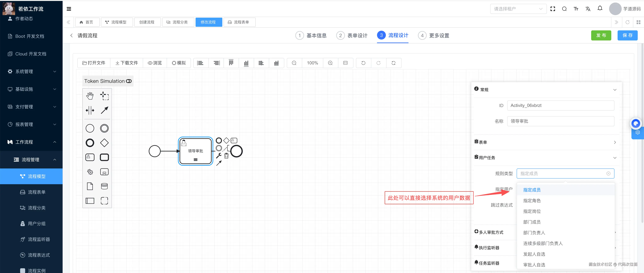
Task: Click the ID input showing Activity_06xbrzt
Action: [561, 105]
